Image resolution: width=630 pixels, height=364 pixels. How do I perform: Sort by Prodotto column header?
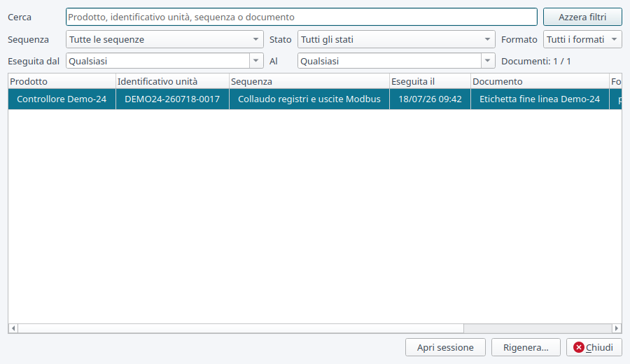click(x=62, y=81)
